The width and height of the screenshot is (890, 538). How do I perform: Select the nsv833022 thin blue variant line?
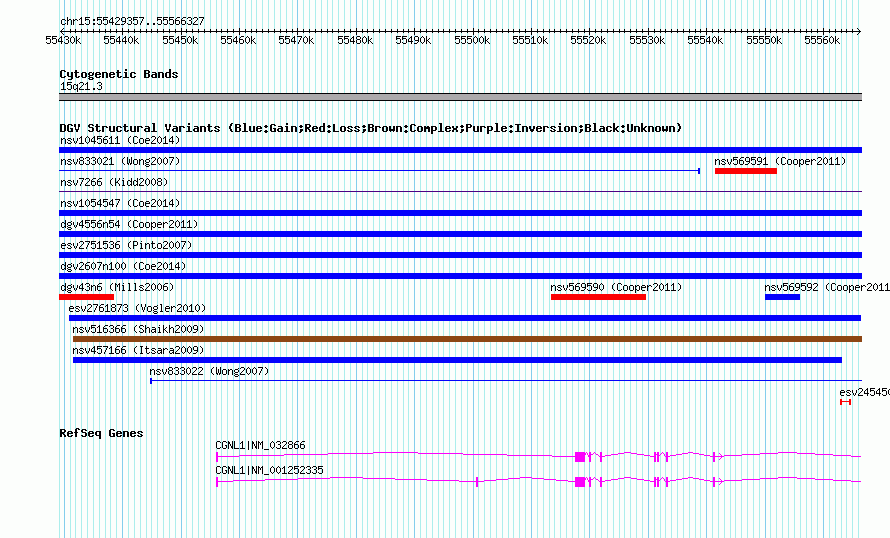click(506, 381)
